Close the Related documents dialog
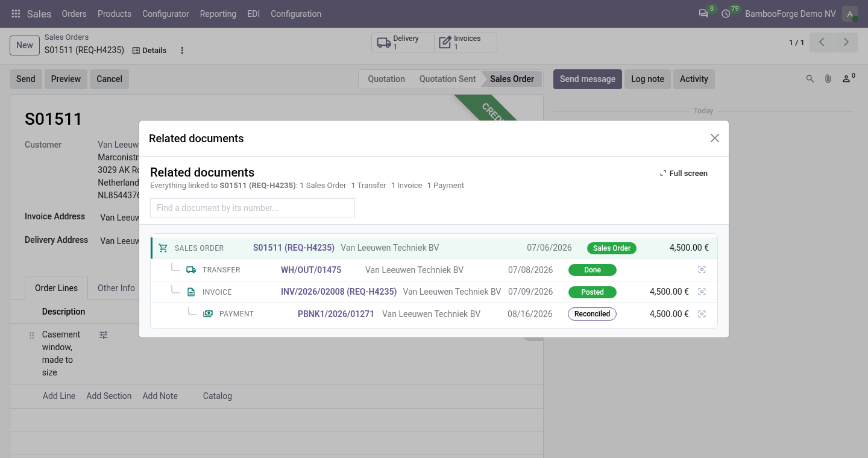The width and height of the screenshot is (868, 458). (x=715, y=138)
